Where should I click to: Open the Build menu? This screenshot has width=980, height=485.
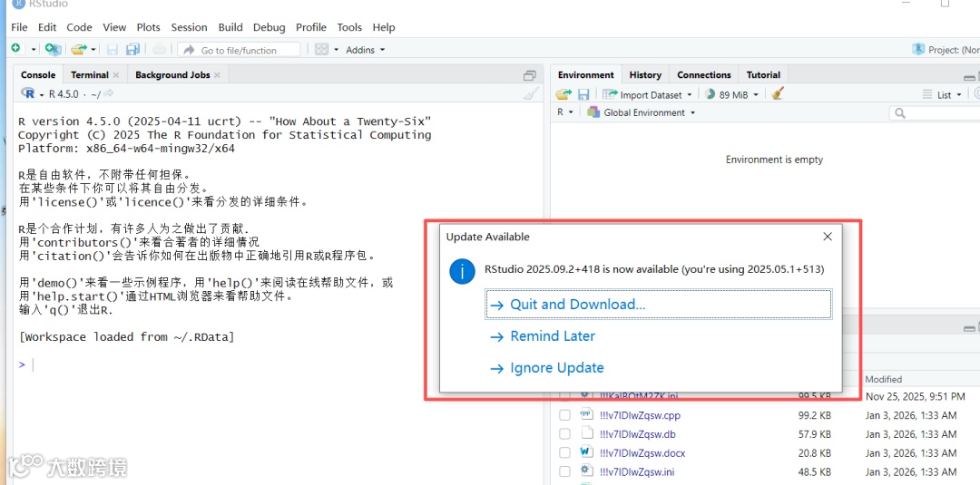[x=230, y=27]
